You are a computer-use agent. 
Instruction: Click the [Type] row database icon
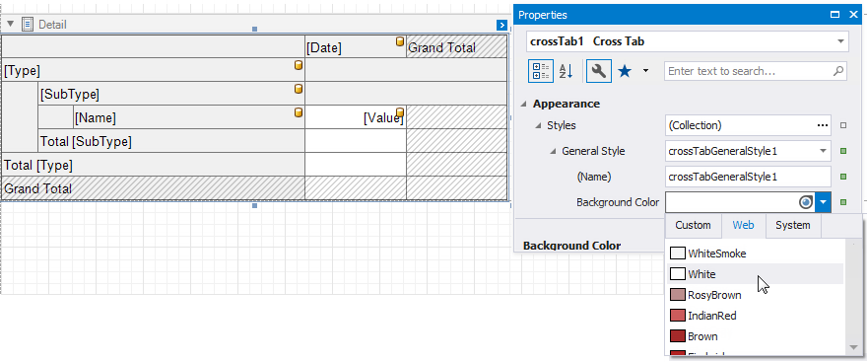pos(299,65)
